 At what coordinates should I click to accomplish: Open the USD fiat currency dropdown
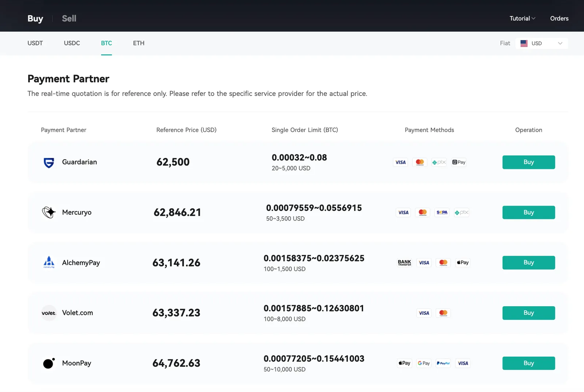(x=542, y=43)
